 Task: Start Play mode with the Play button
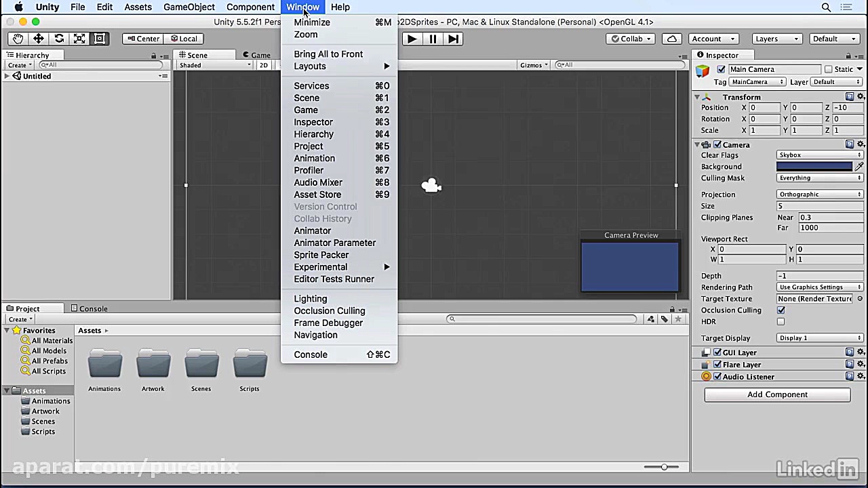tap(412, 39)
